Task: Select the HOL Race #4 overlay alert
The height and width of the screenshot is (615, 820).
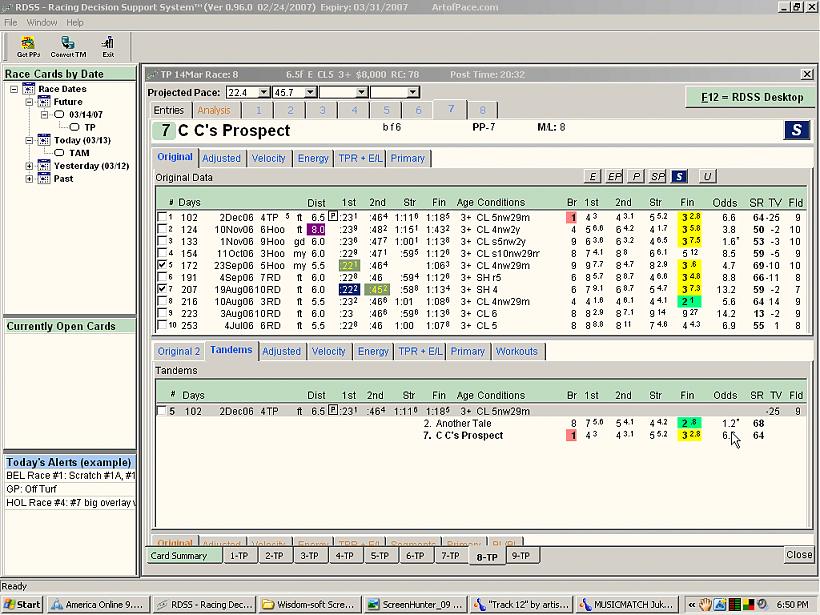Action: tap(70, 503)
